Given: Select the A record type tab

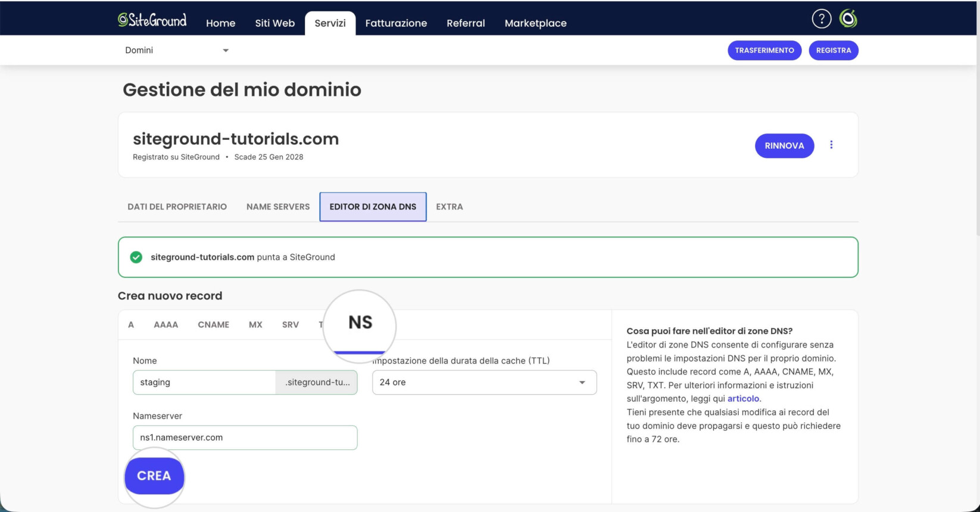Looking at the screenshot, I should (x=131, y=324).
